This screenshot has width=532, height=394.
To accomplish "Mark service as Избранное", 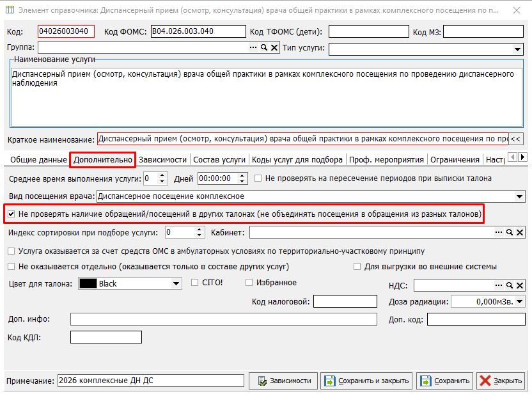I will click(x=249, y=282).
